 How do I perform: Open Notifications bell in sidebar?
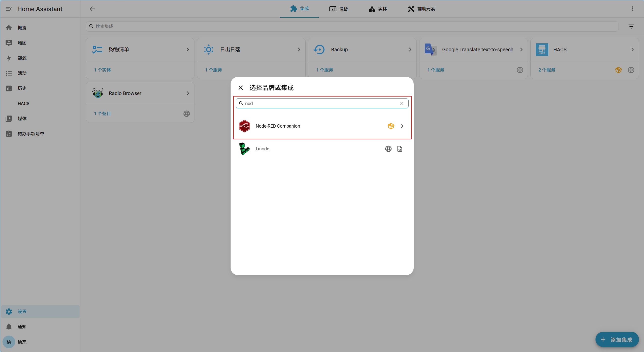click(9, 326)
